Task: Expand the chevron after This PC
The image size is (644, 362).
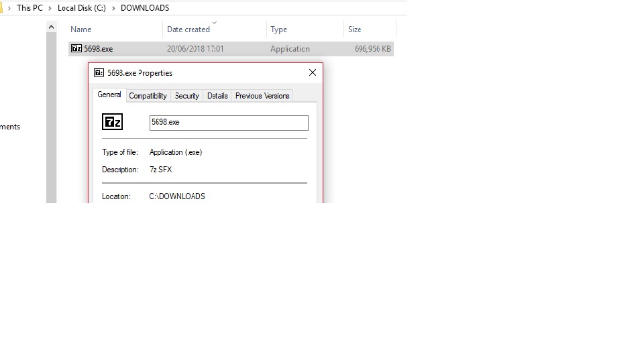Action: [50, 8]
